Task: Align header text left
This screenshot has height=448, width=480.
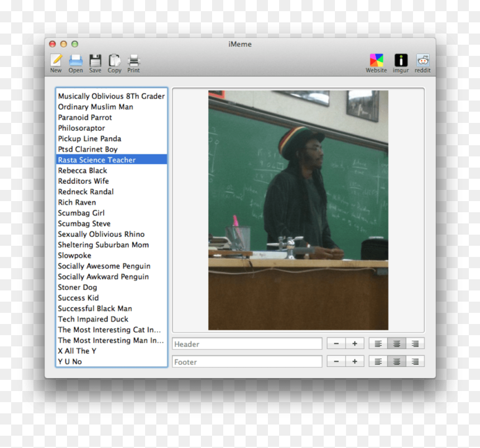Action: 378,344
